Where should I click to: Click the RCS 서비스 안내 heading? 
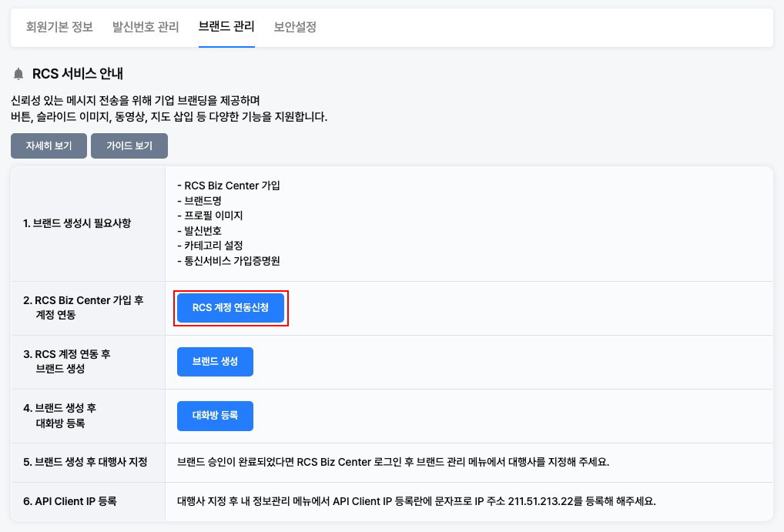point(78,74)
